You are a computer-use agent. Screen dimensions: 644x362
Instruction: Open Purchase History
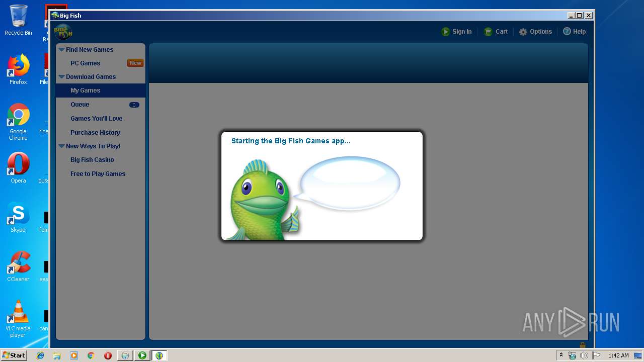(95, 133)
